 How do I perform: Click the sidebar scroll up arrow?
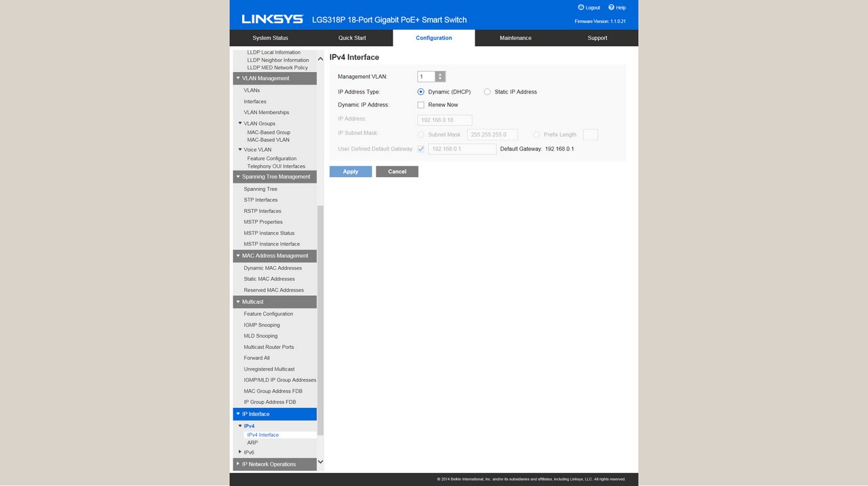tap(321, 59)
